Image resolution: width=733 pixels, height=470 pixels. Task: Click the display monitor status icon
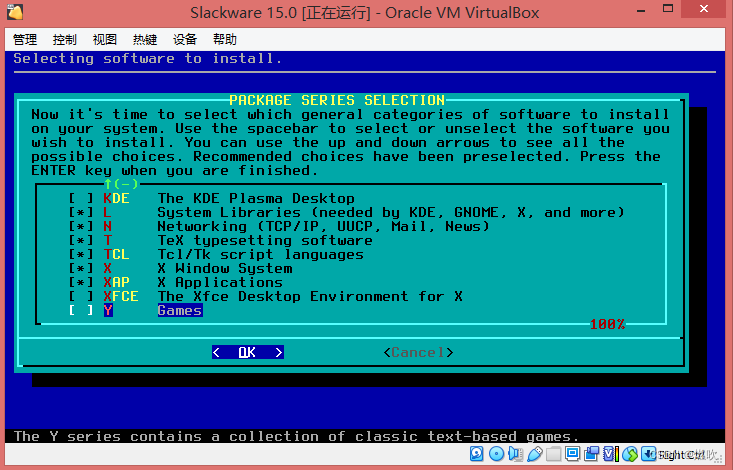(x=573, y=454)
